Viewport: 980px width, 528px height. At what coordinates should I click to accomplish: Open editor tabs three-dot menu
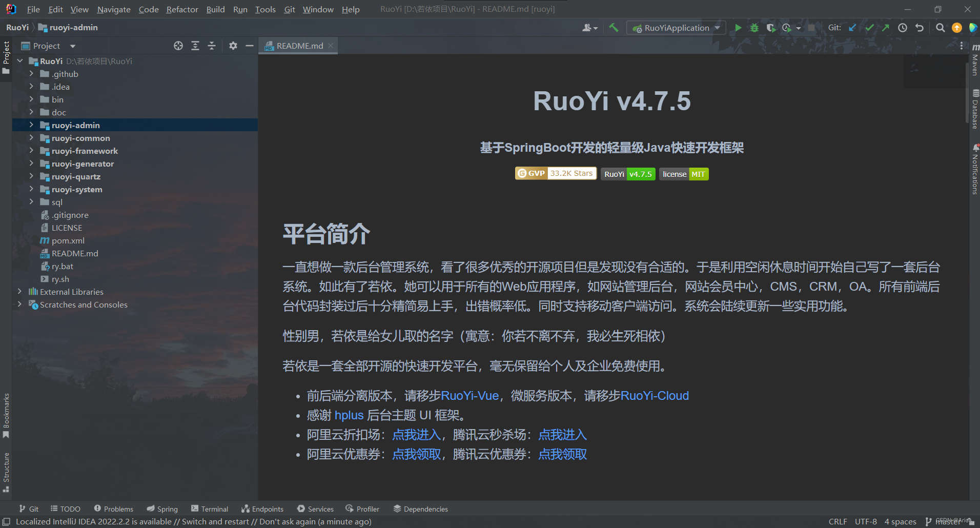point(962,46)
